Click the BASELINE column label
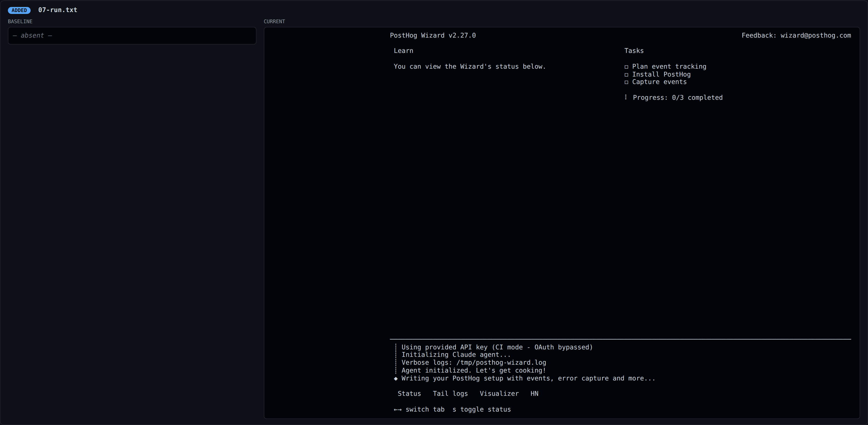 [20, 21]
